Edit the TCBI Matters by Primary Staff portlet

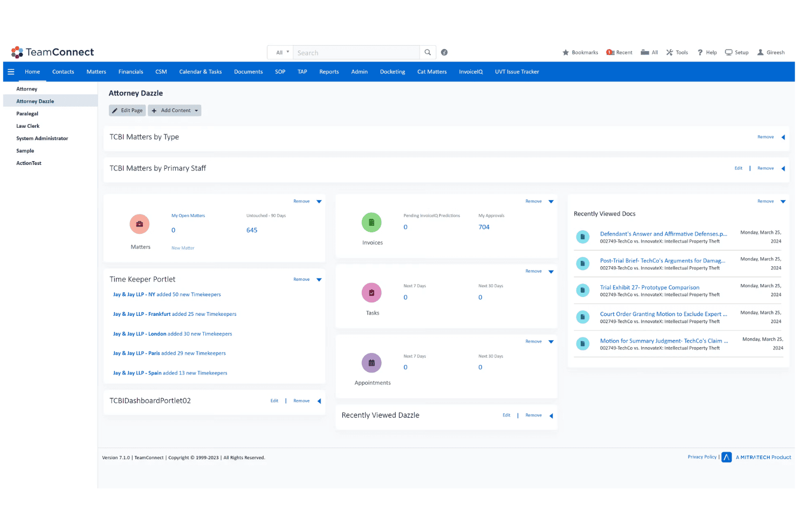point(738,168)
